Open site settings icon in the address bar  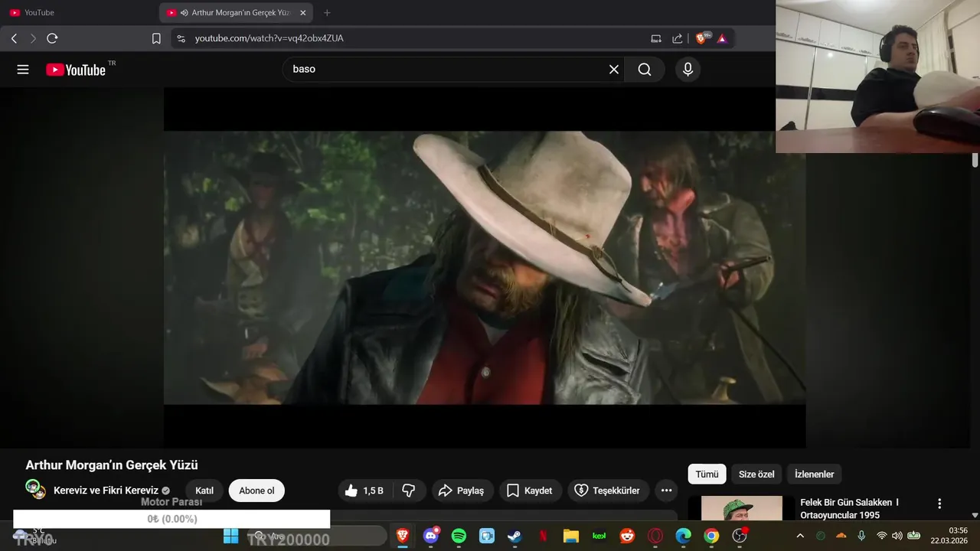[181, 38]
